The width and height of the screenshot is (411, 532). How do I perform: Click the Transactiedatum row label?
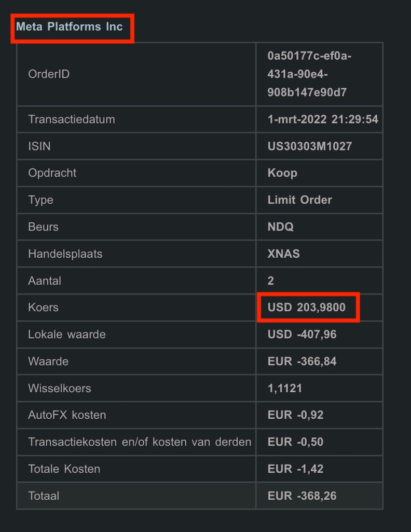pyautogui.click(x=72, y=119)
